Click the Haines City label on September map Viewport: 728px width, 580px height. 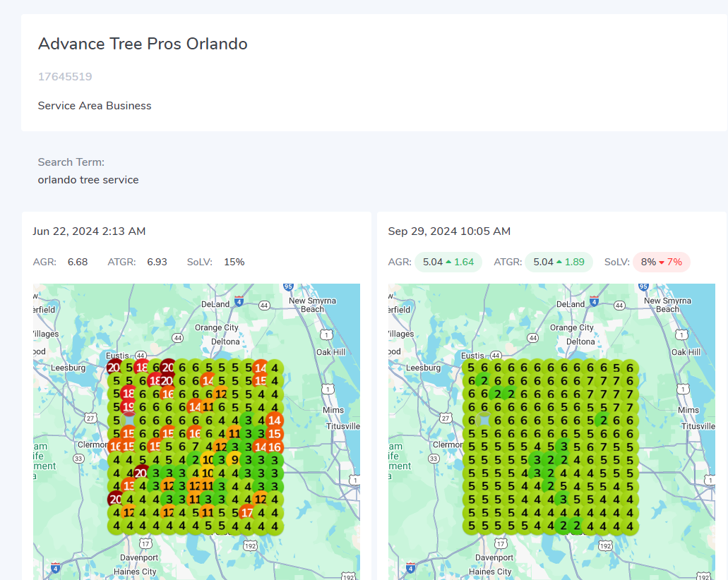(x=490, y=572)
